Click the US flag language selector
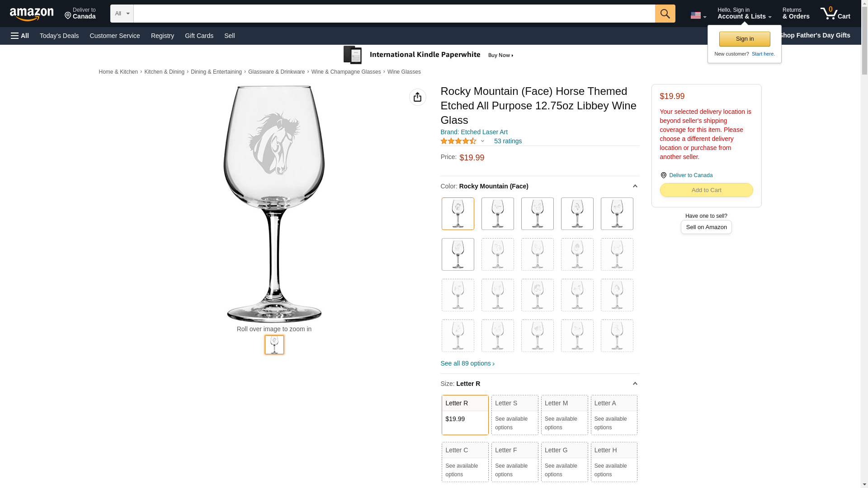868x488 pixels. (698, 15)
